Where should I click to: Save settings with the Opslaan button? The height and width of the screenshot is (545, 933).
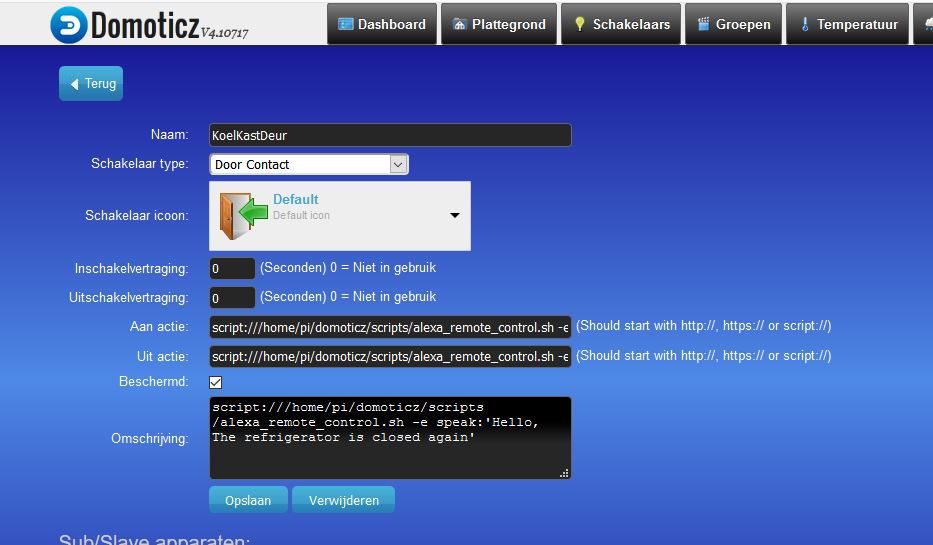click(248, 500)
